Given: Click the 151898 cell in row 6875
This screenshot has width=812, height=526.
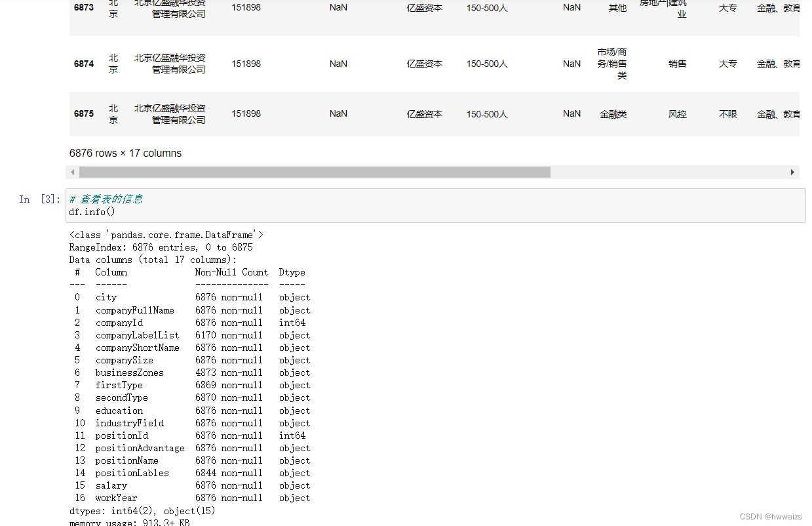Looking at the screenshot, I should tap(246, 113).
